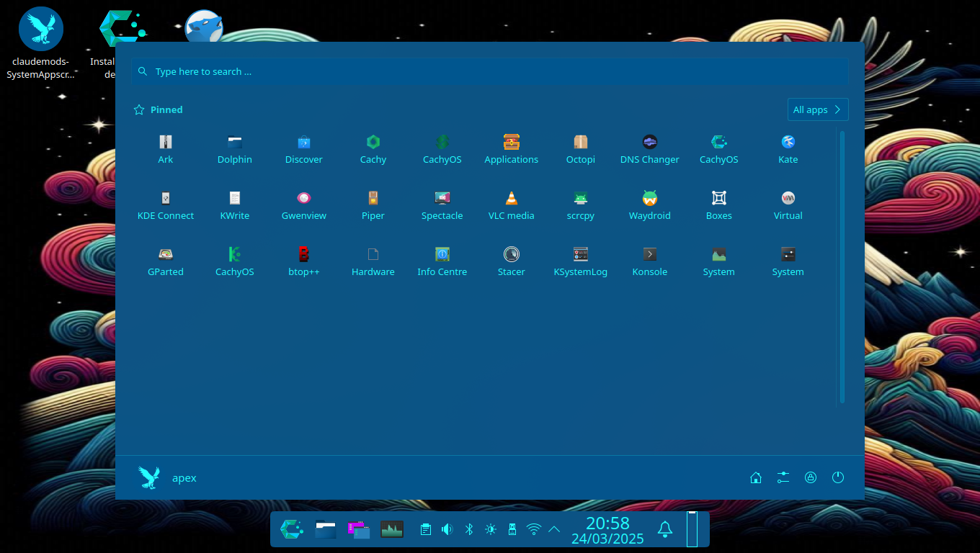This screenshot has width=980, height=553.
Task: Select the claudemods-SystemAppscr desktop icon
Action: (x=40, y=43)
